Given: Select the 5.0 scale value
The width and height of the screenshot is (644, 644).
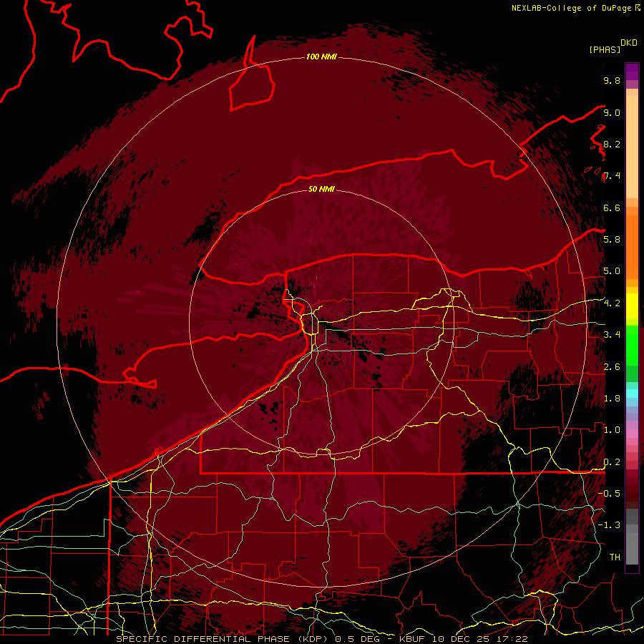Looking at the screenshot, I should [612, 271].
